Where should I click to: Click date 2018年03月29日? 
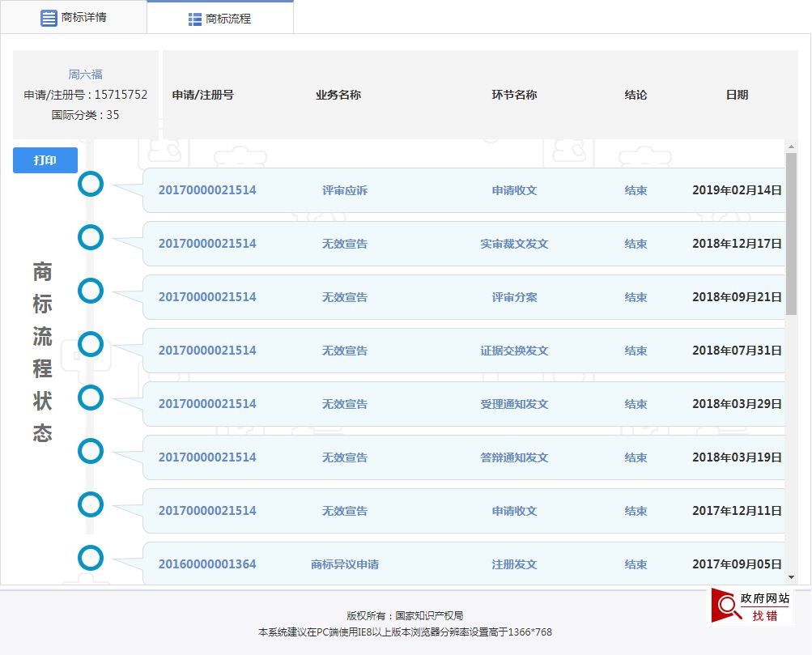point(737,404)
